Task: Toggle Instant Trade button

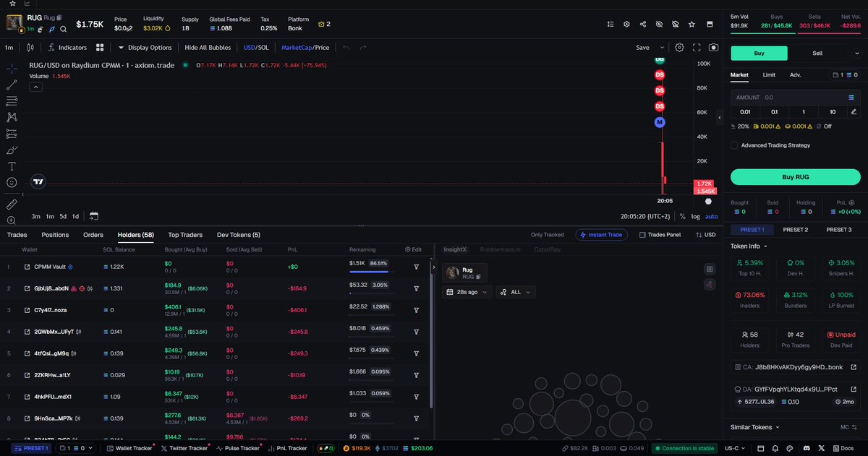Action: coord(602,235)
